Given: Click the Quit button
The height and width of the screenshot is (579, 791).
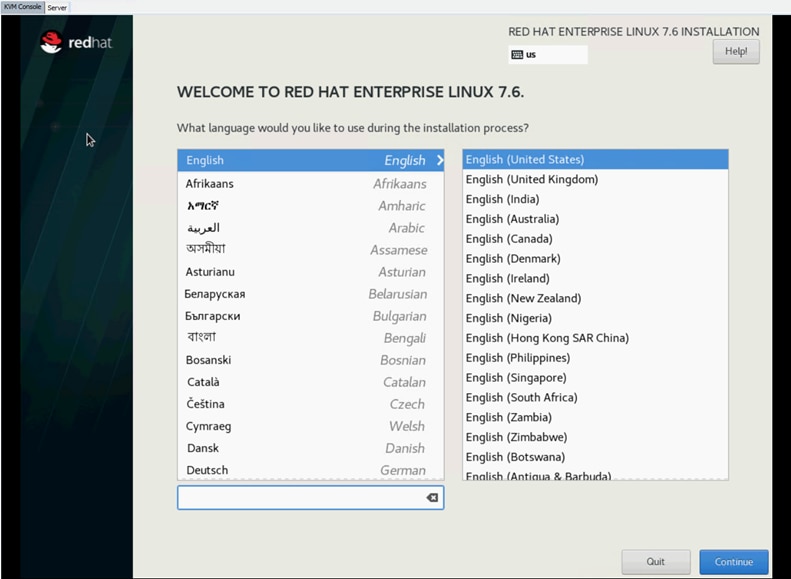Looking at the screenshot, I should pos(656,562).
